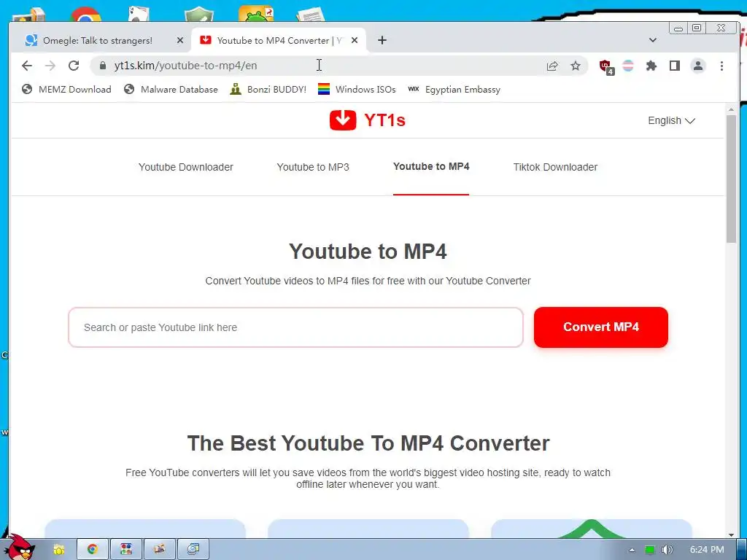Click the green pig game desktop icon
The height and width of the screenshot is (560, 747).
click(x=256, y=13)
